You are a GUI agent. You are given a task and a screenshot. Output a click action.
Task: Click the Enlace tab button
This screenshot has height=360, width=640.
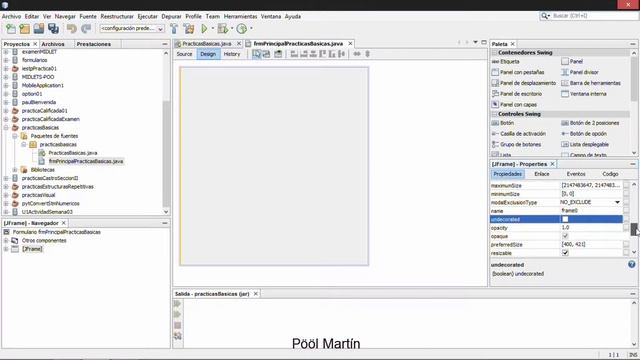pos(542,174)
